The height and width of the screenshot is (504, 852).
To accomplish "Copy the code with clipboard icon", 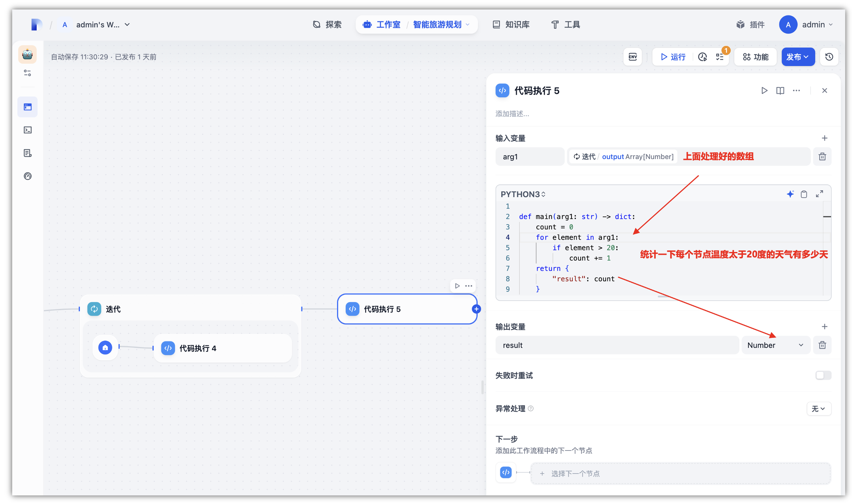I will point(804,194).
